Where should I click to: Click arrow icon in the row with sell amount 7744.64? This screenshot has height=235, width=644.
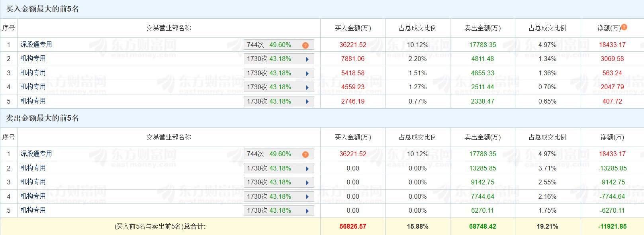point(307,197)
